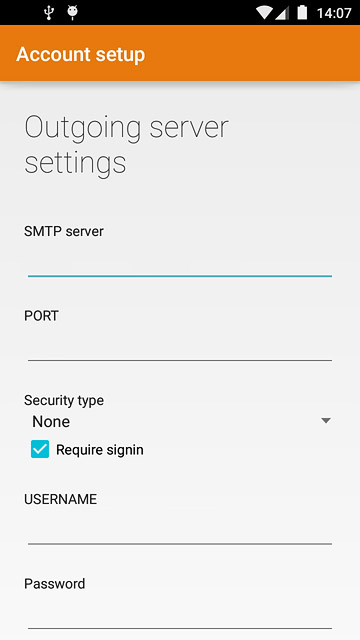Focus the Password input field

[x=180, y=614]
